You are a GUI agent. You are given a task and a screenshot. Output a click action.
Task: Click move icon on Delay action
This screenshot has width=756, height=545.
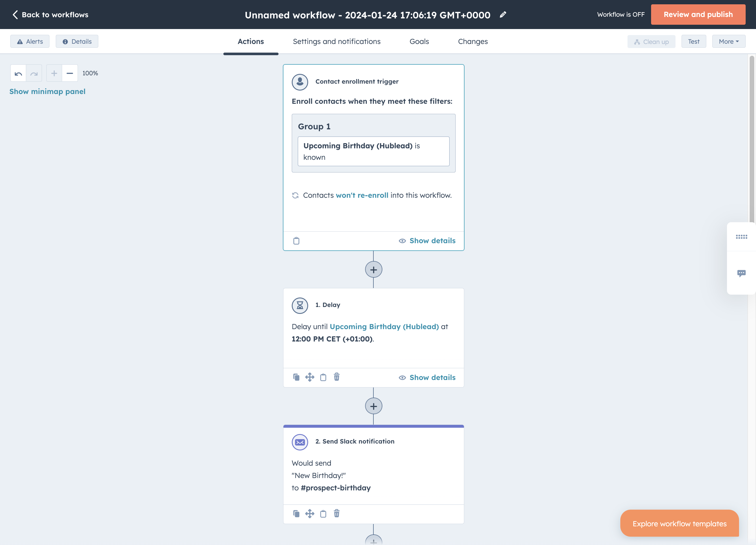[310, 377]
